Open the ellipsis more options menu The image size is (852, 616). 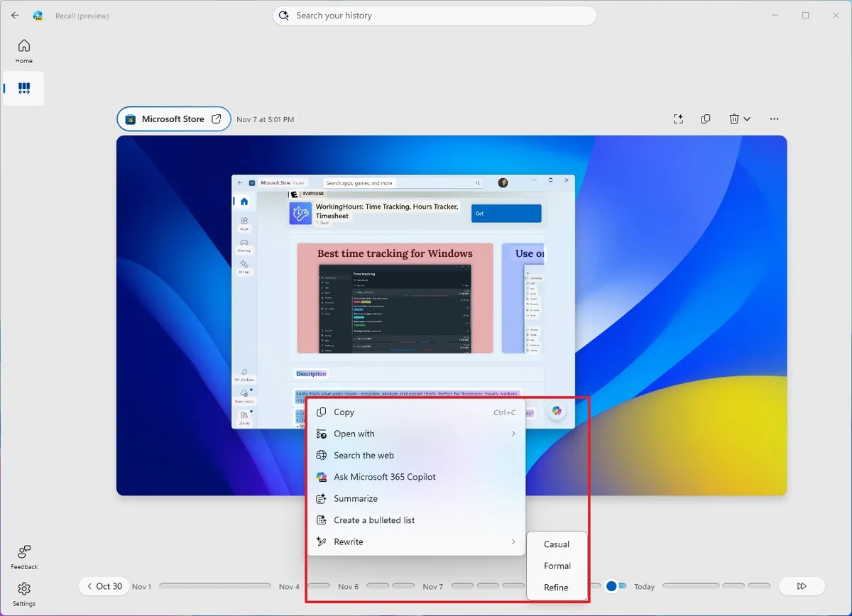tap(774, 119)
